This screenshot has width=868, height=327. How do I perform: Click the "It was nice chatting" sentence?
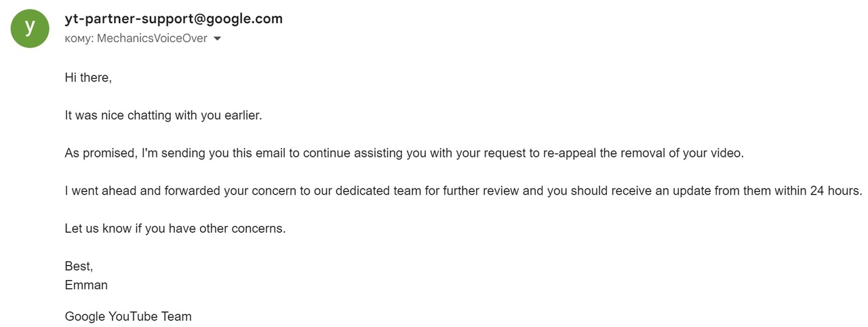163,115
